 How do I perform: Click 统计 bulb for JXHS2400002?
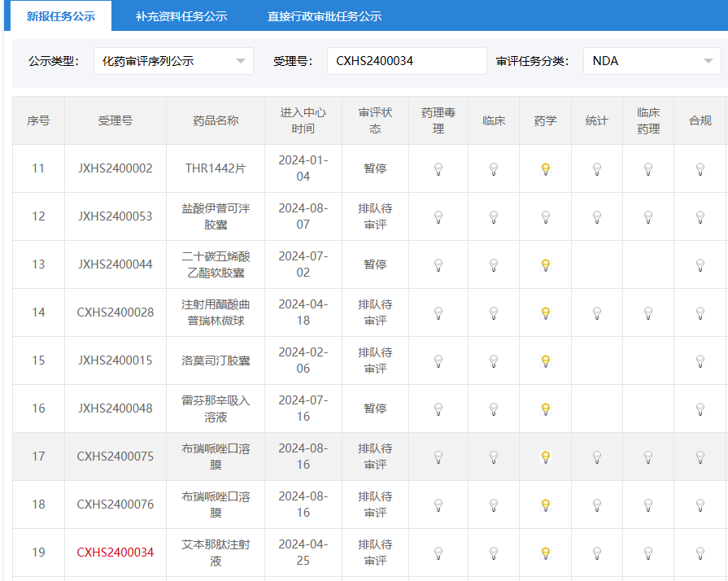[597, 169]
